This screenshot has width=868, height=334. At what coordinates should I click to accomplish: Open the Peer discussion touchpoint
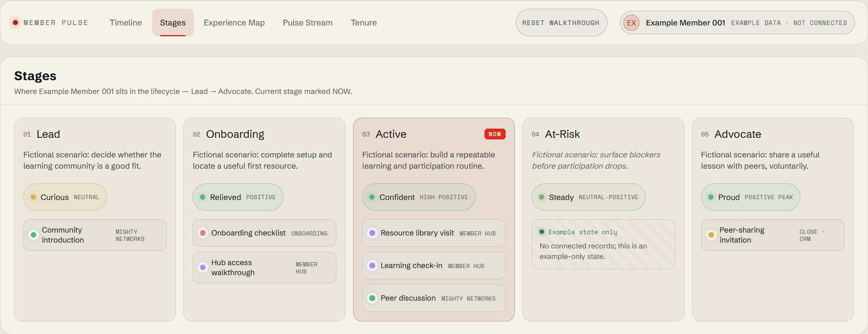434,298
